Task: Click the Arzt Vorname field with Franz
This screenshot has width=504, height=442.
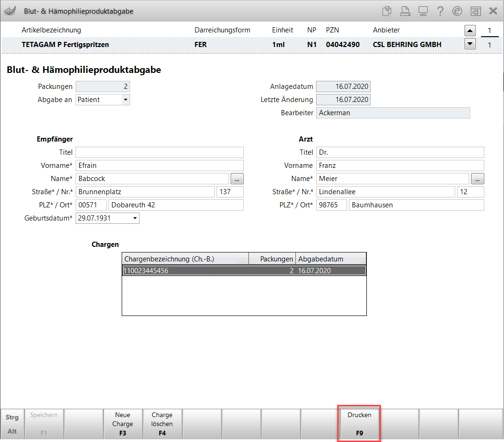Action: click(400, 166)
